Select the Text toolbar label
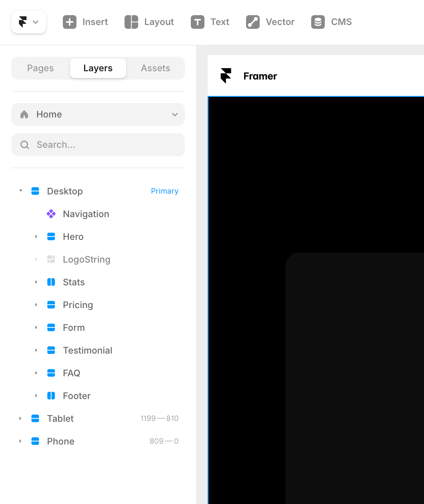This screenshot has height=504, width=424. pyautogui.click(x=220, y=22)
